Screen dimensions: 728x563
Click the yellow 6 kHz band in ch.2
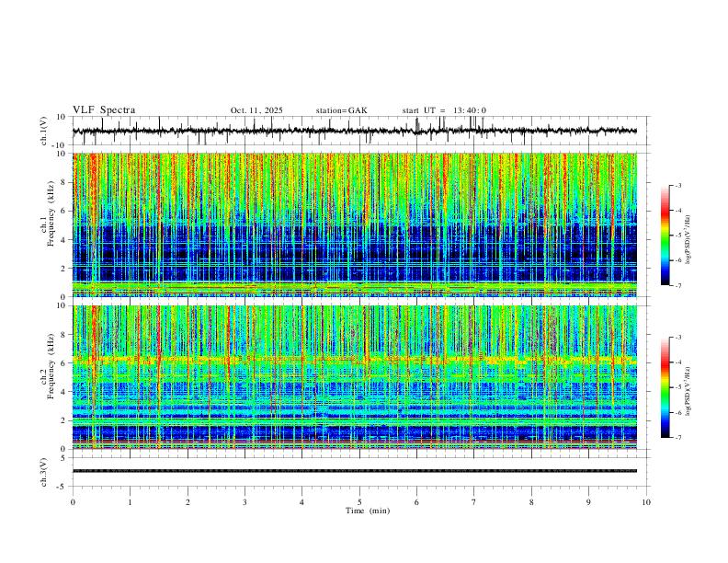pos(354,360)
